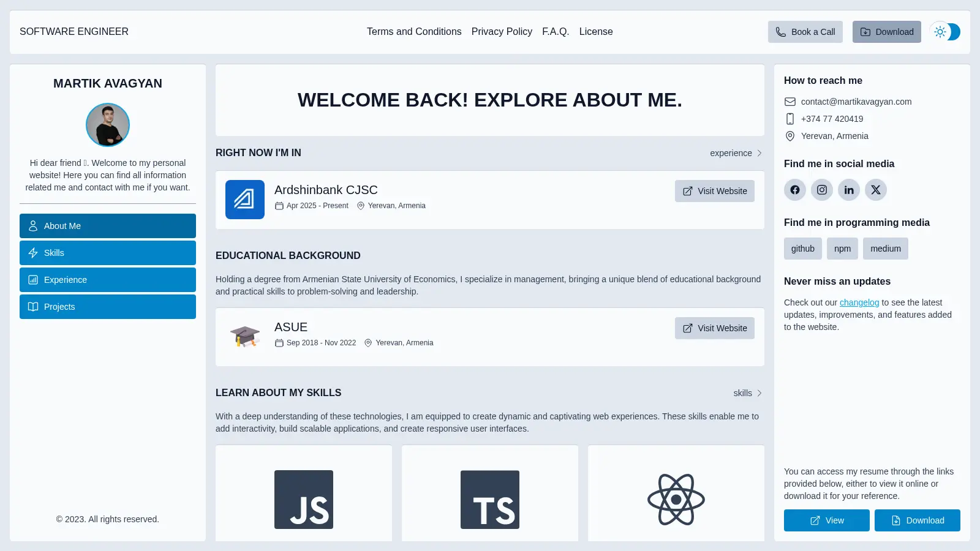980x551 pixels.
Task: Click the resume Download button at bottom right
Action: pyautogui.click(x=918, y=520)
